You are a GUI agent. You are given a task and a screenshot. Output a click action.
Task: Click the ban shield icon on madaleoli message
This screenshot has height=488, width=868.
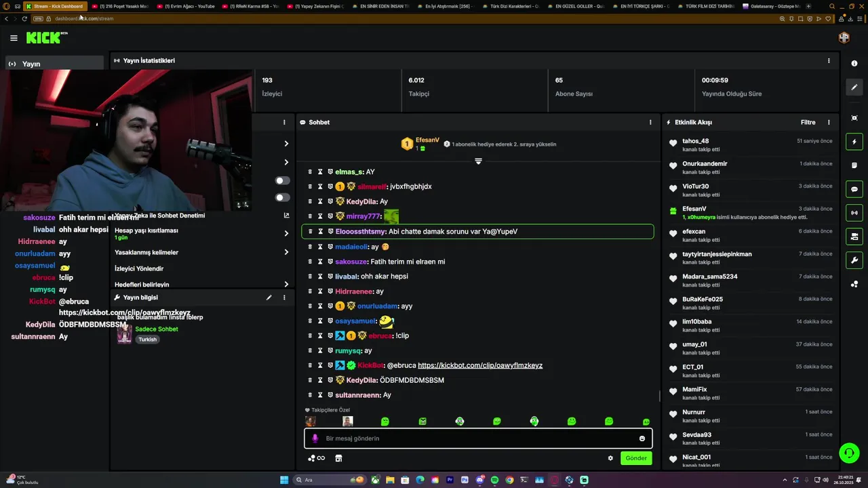click(330, 247)
